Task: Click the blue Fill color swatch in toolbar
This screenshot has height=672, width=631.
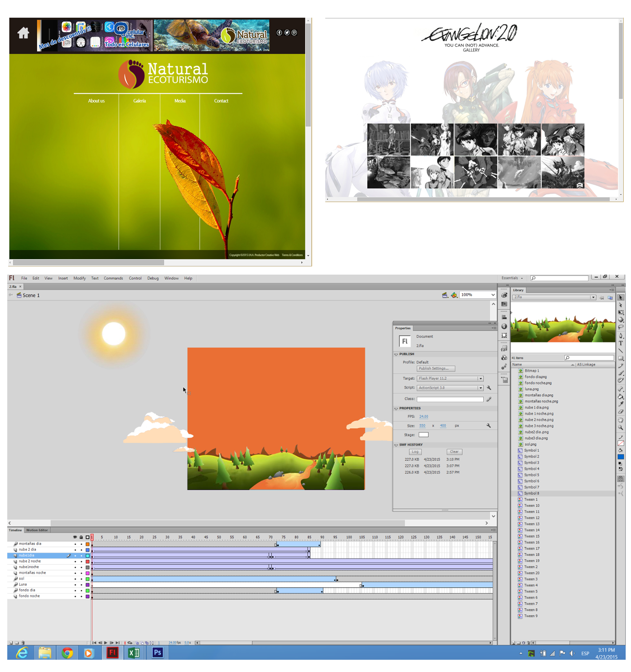Action: pos(621,457)
